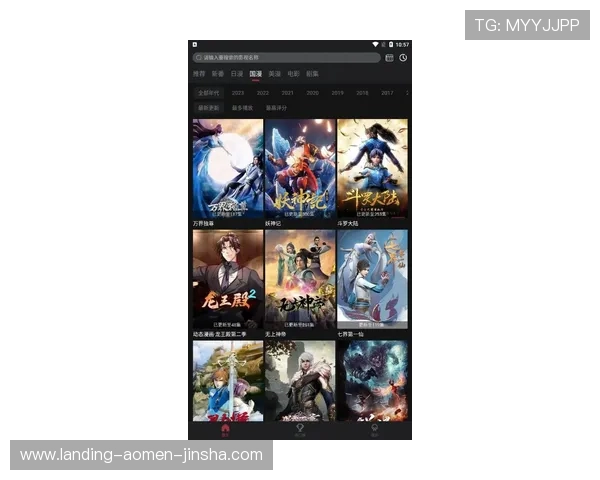Tap the right bottom navigation icon
The width and height of the screenshot is (600, 480).
375,427
